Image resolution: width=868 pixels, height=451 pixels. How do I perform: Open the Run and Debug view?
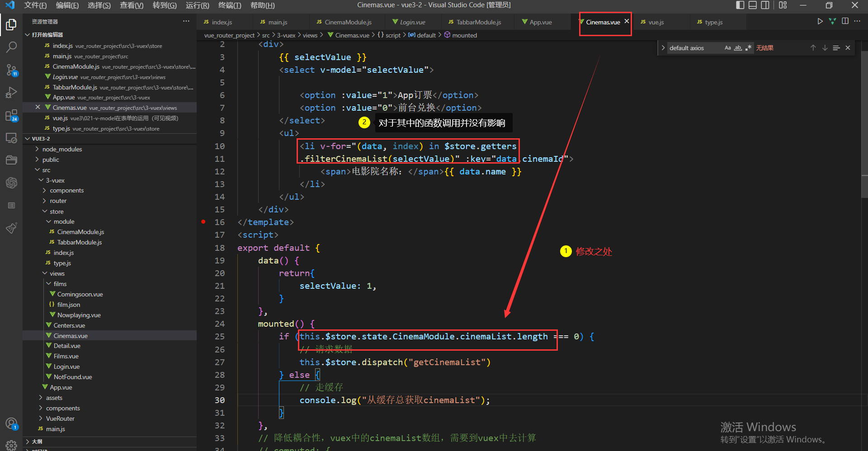click(11, 93)
